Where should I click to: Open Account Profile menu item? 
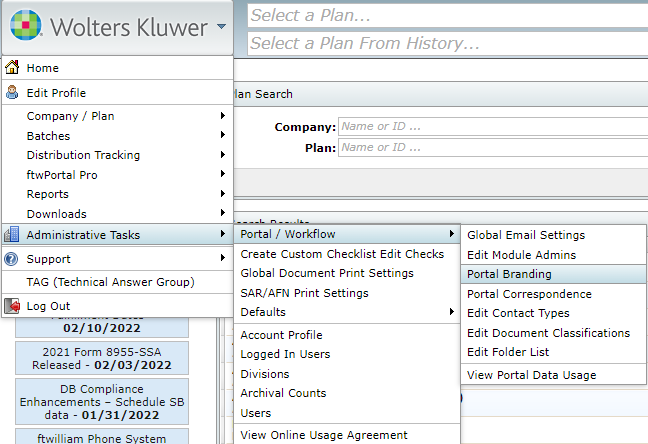[347, 335]
